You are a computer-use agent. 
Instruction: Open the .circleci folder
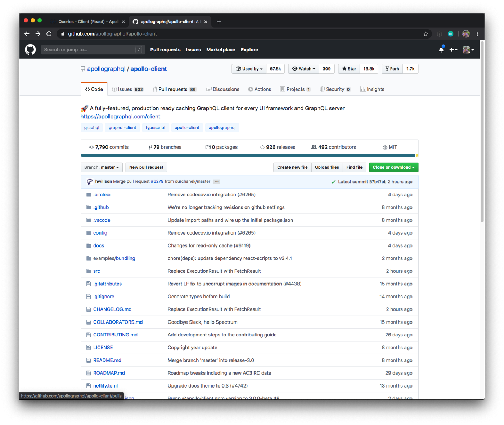click(x=102, y=195)
